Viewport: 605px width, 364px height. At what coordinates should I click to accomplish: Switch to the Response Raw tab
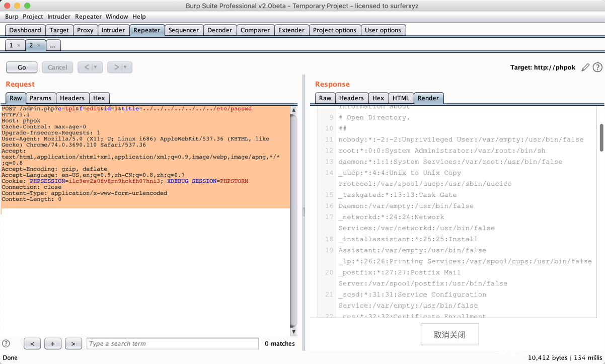[326, 98]
